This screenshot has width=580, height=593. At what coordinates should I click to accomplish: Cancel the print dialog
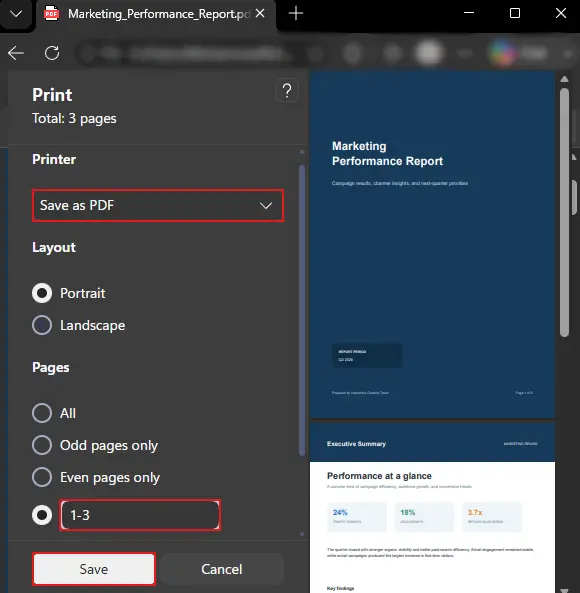(222, 569)
